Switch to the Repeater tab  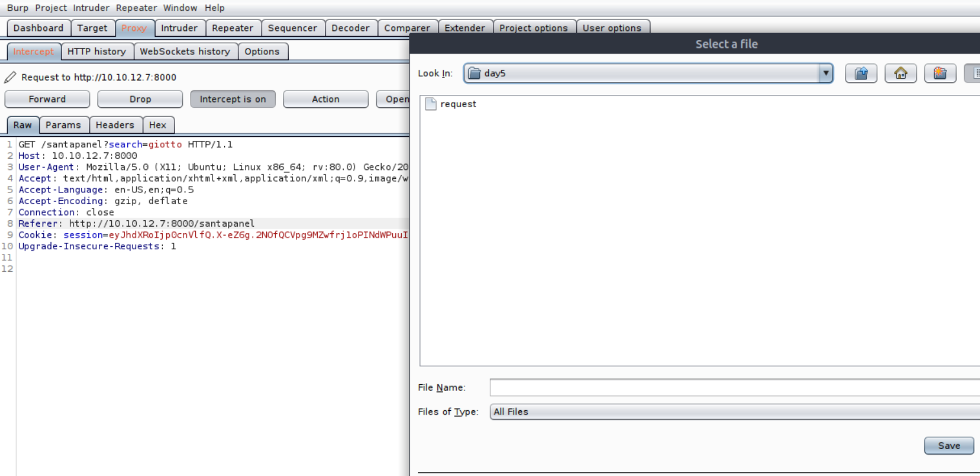(x=233, y=28)
